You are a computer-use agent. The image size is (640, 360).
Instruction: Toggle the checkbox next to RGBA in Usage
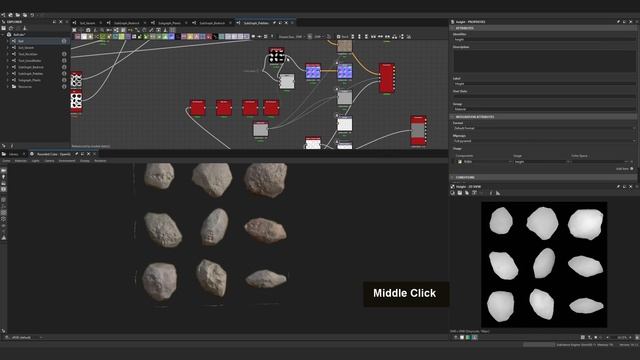460,162
